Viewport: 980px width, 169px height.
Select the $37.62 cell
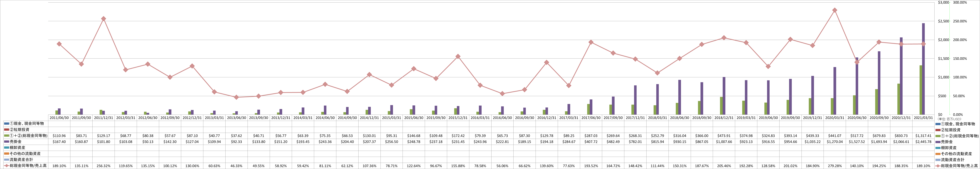(x=236, y=136)
